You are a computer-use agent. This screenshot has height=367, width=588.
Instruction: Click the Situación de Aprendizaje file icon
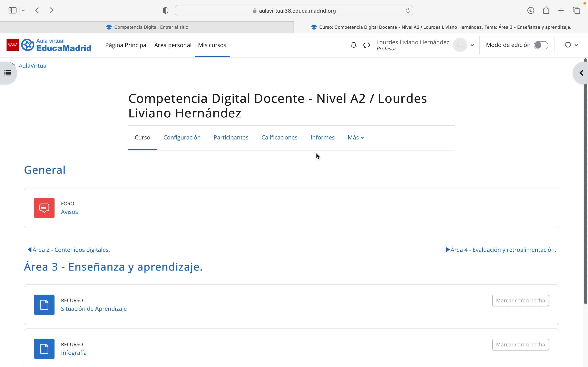44,305
